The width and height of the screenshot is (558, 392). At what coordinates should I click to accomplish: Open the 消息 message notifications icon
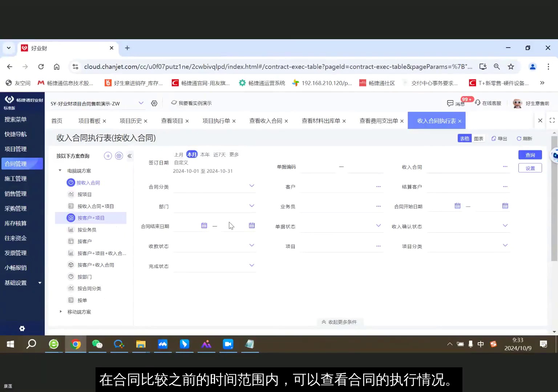450,103
